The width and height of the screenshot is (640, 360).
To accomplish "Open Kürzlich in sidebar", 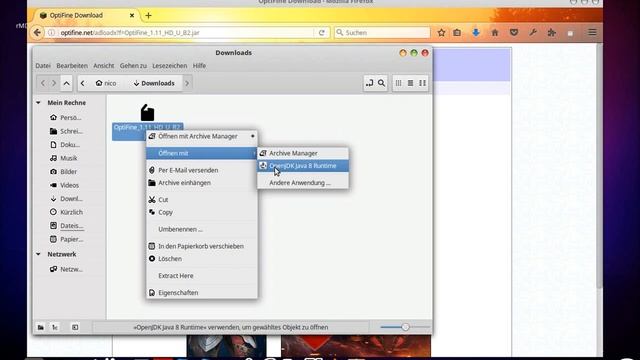I will click(x=67, y=212).
